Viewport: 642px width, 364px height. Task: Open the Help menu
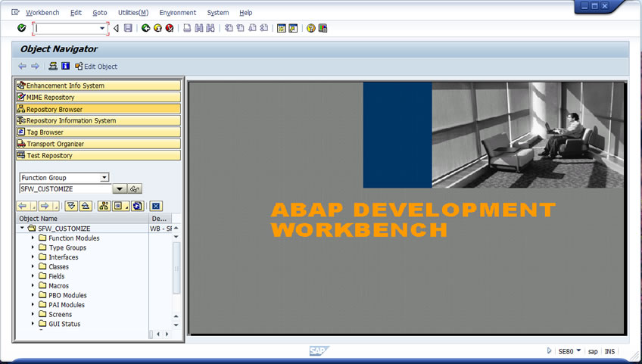coord(245,13)
